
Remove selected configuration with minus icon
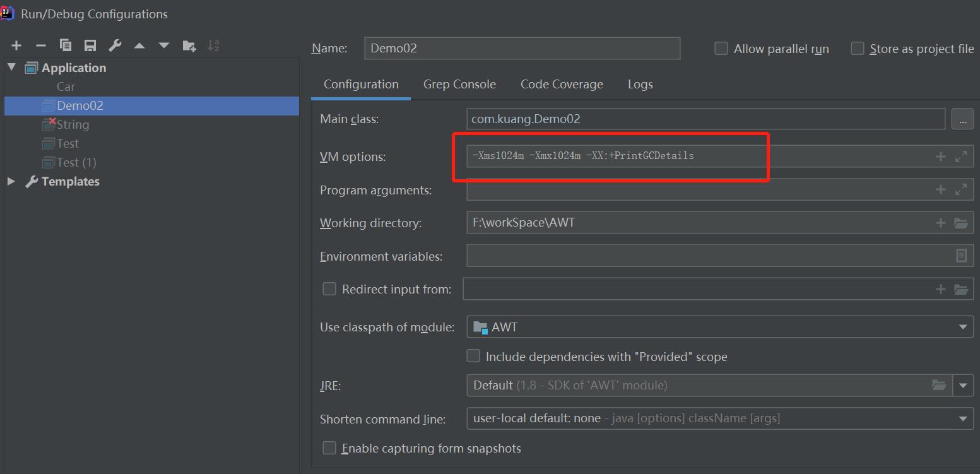[41, 45]
